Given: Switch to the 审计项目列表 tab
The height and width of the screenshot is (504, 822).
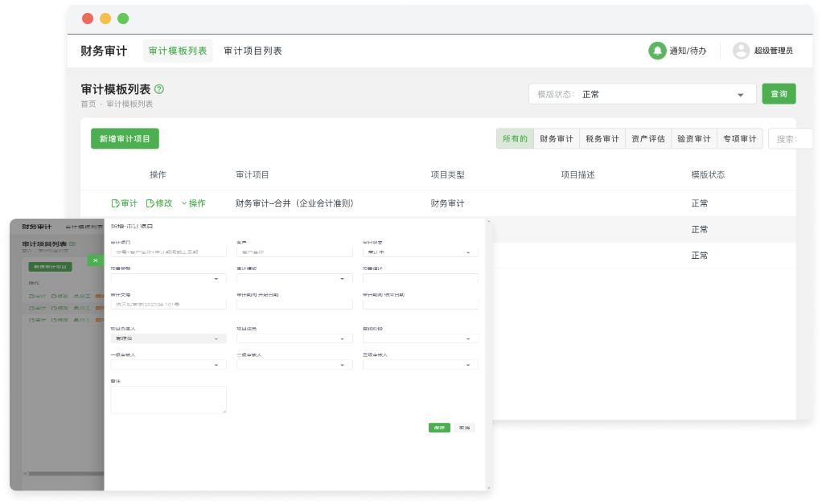Looking at the screenshot, I should click(253, 50).
